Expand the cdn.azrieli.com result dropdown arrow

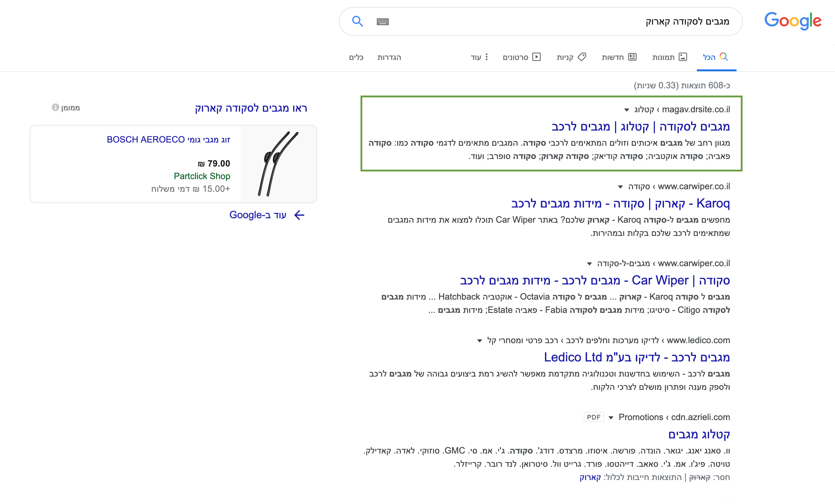click(x=611, y=418)
